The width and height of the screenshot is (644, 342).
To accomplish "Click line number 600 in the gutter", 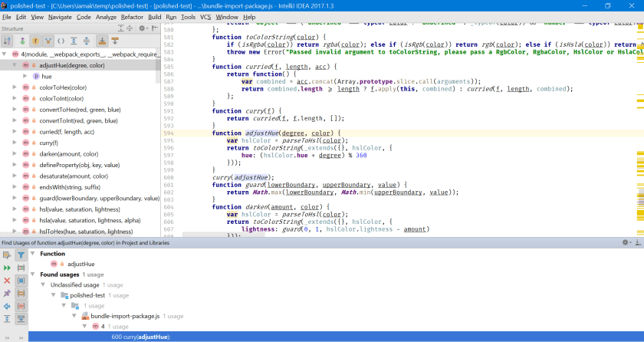I will (169, 177).
